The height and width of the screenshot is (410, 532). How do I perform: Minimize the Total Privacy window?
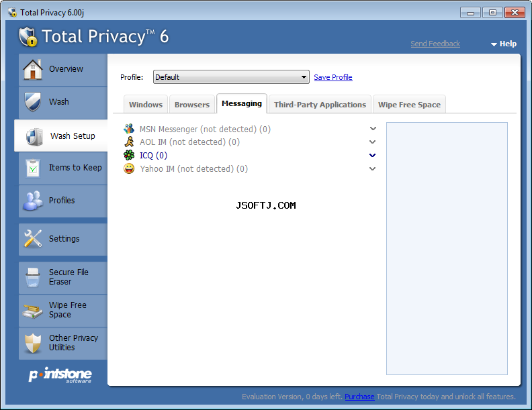click(x=470, y=13)
